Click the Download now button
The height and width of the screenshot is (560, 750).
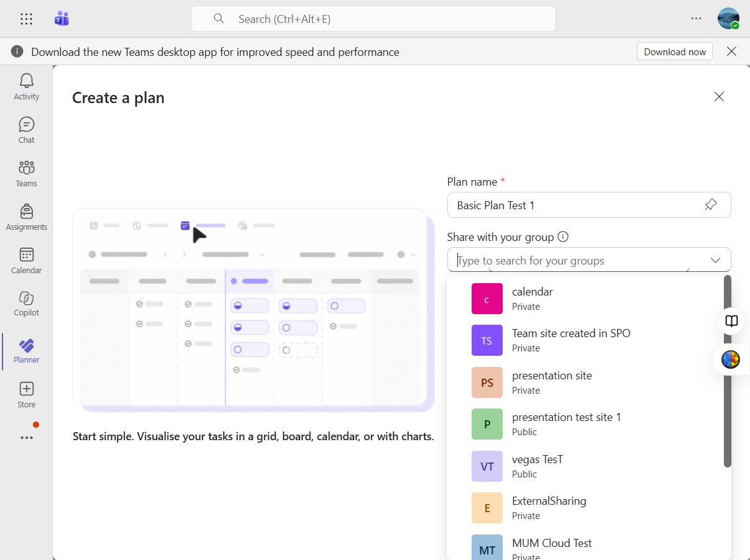tap(675, 52)
